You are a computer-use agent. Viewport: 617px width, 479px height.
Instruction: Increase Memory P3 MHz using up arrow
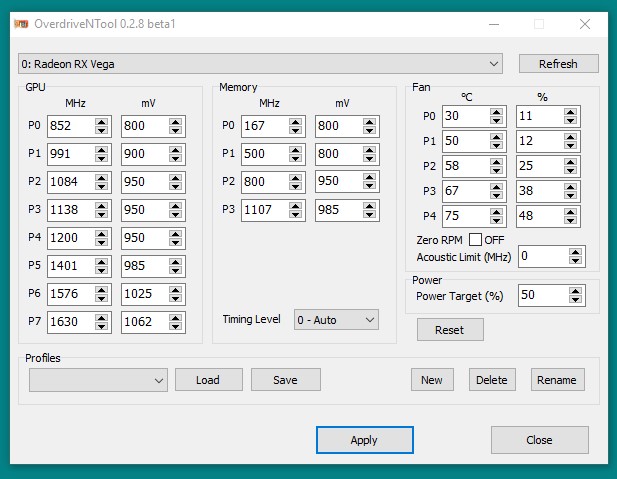pyautogui.click(x=295, y=206)
